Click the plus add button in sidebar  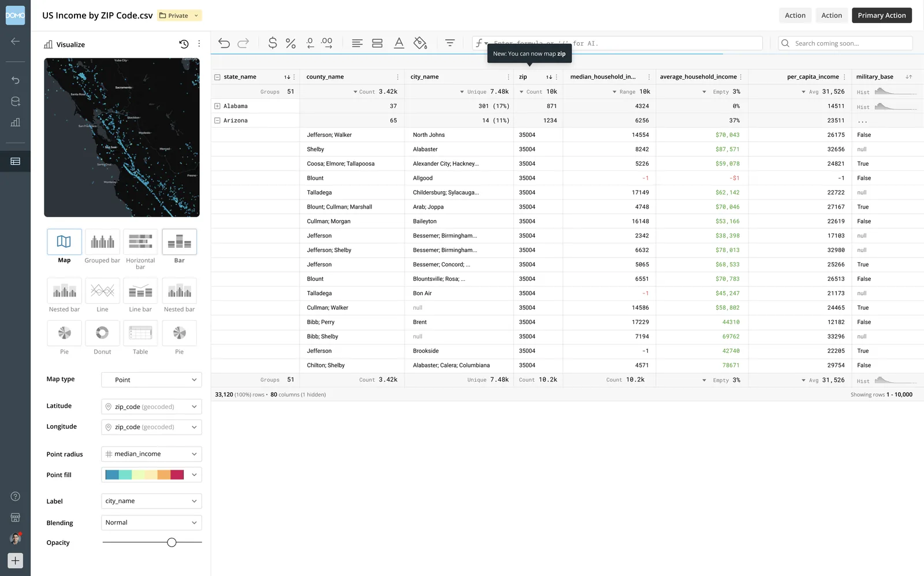(x=16, y=560)
